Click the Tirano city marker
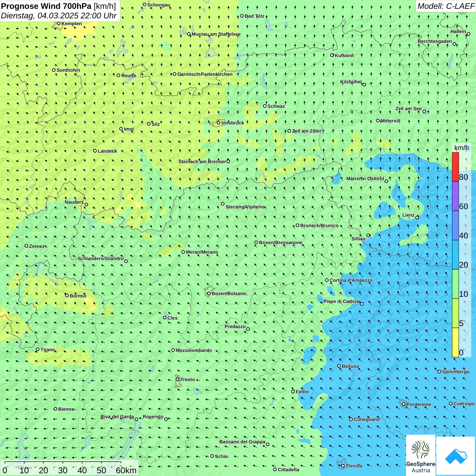The width and height of the screenshot is (476, 476). 38,349
